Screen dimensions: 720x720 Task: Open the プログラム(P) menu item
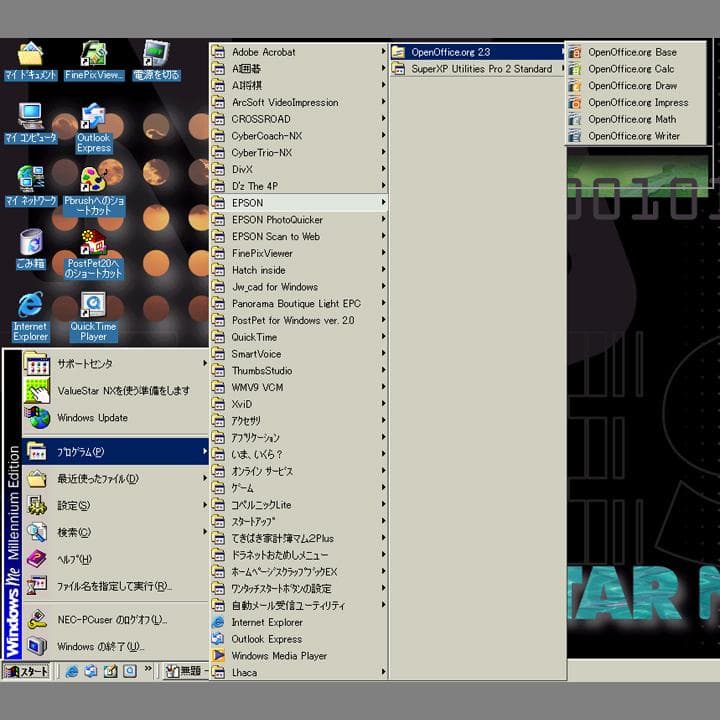[115, 452]
